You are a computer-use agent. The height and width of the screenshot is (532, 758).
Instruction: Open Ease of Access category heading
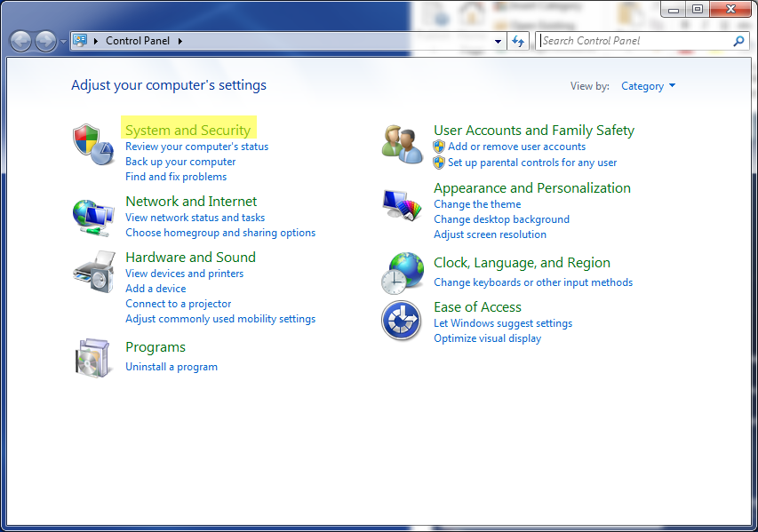477,306
